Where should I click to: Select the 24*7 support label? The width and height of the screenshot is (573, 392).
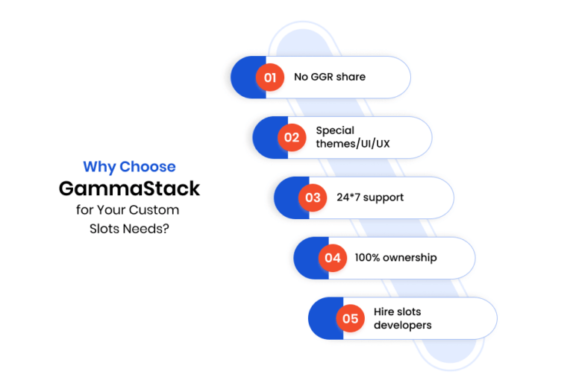click(370, 197)
